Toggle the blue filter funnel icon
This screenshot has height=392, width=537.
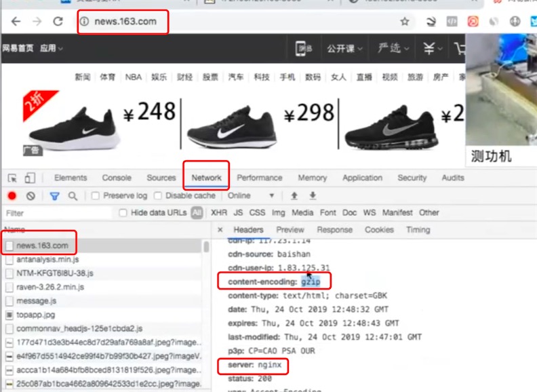tap(54, 196)
